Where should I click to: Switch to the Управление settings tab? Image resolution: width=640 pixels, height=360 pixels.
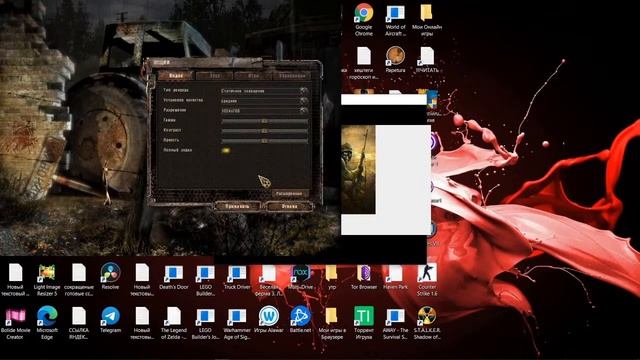point(292,76)
